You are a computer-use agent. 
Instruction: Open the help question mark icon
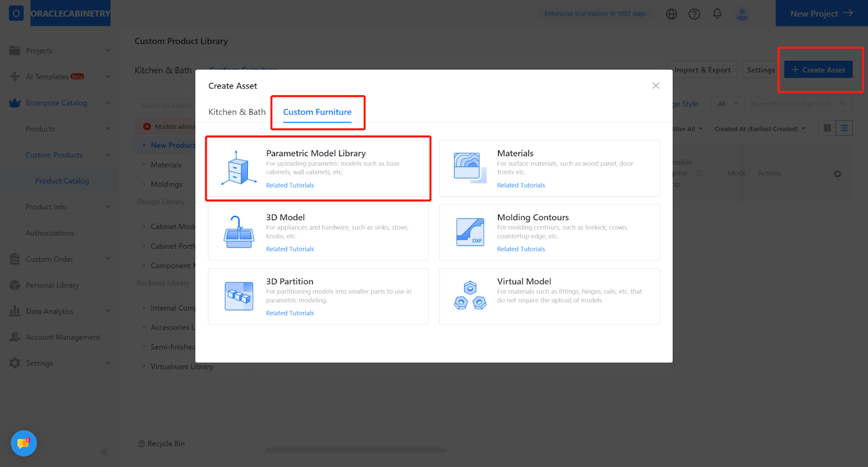click(x=694, y=14)
